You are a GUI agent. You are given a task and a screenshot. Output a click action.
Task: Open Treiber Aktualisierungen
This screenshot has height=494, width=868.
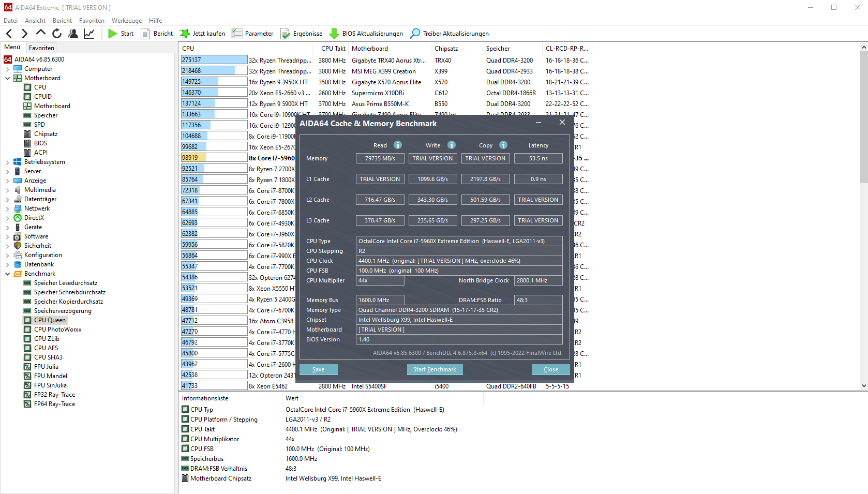tap(450, 34)
